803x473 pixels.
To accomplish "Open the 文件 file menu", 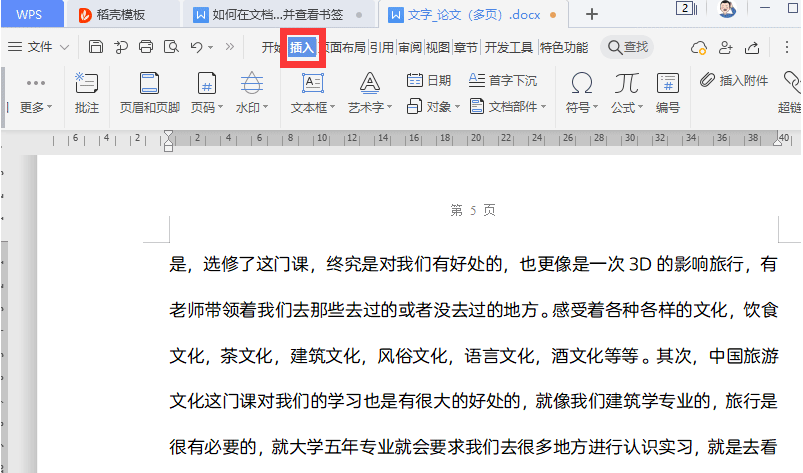I will click(39, 47).
